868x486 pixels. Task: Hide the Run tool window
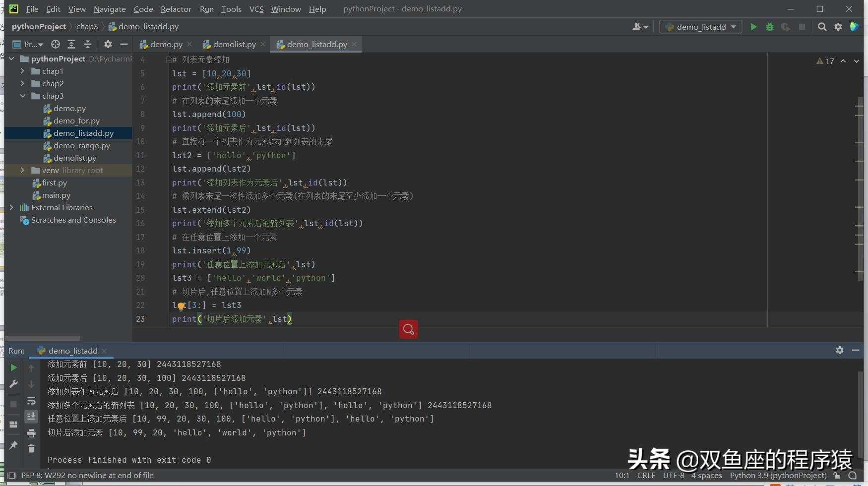coord(856,350)
